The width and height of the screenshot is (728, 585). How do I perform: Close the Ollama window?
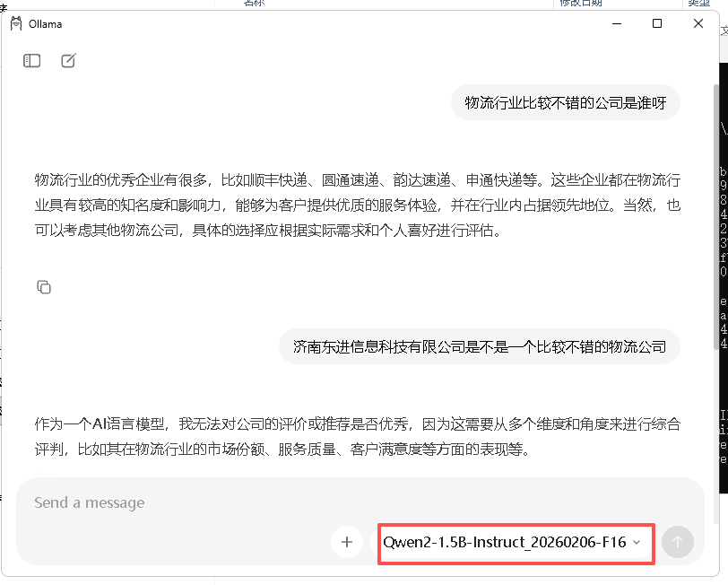[x=698, y=23]
